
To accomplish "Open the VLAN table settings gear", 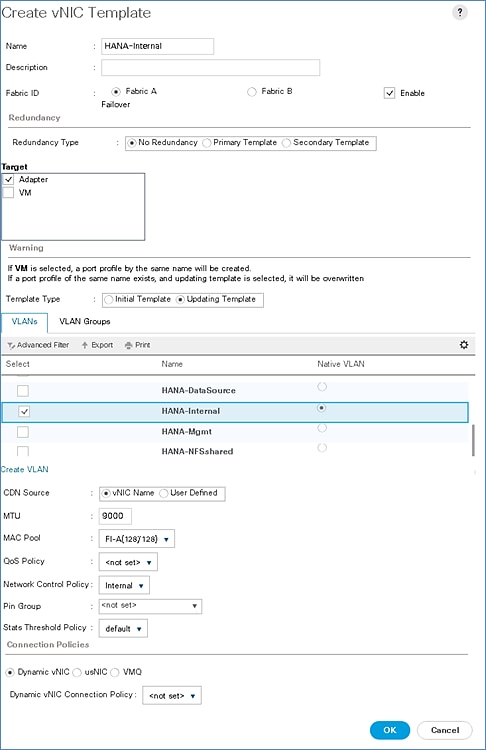I will click(x=464, y=344).
